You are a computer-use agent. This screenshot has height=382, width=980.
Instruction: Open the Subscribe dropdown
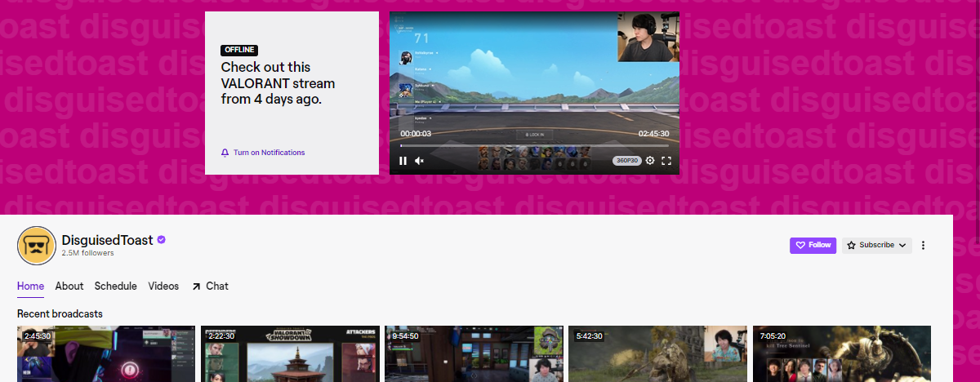click(x=877, y=245)
